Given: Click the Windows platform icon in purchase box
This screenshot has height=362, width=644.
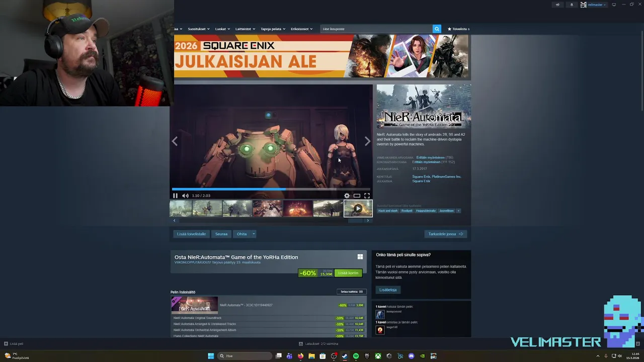Looking at the screenshot, I should (360, 257).
